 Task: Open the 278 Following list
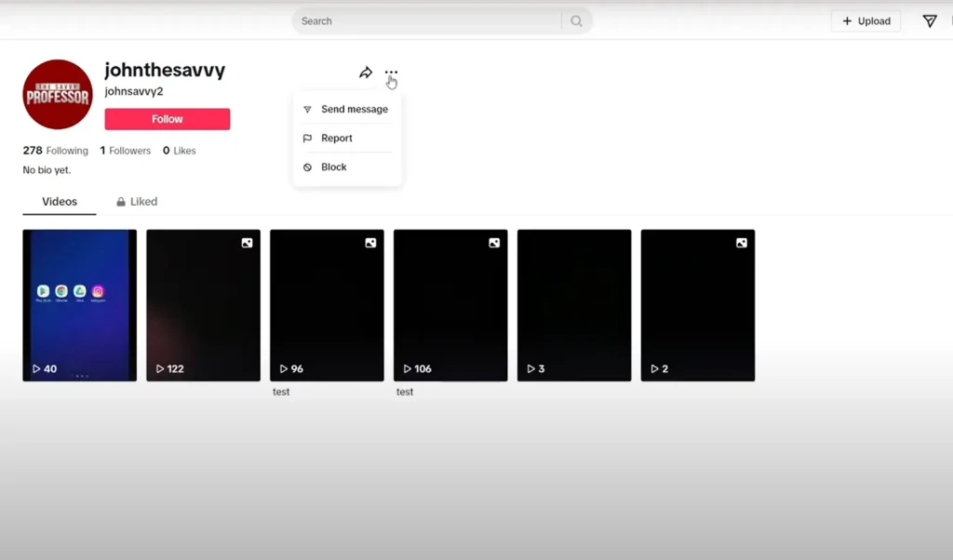coord(54,150)
